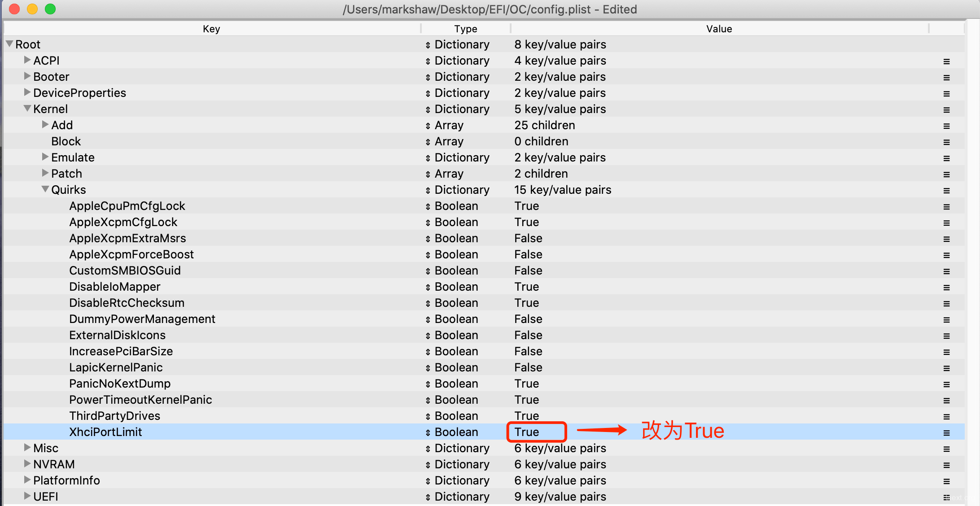Change type selector of Kernel row
The height and width of the screenshot is (506, 980).
pyautogui.click(x=428, y=109)
